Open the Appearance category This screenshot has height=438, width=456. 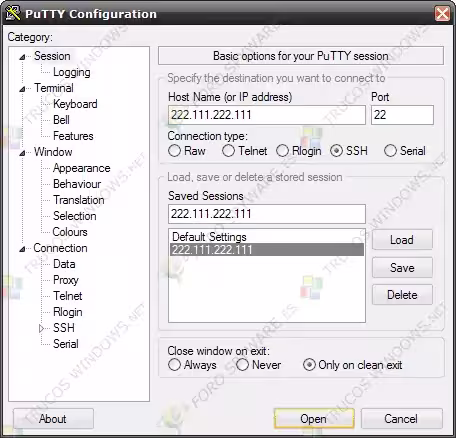click(82, 168)
